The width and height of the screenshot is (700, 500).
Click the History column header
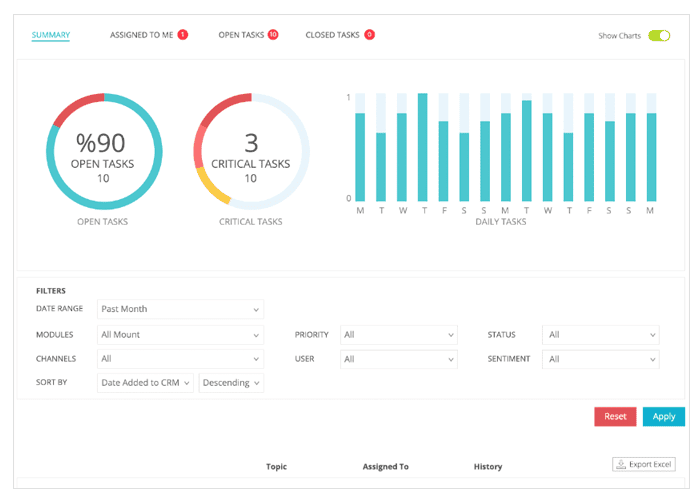[488, 467]
